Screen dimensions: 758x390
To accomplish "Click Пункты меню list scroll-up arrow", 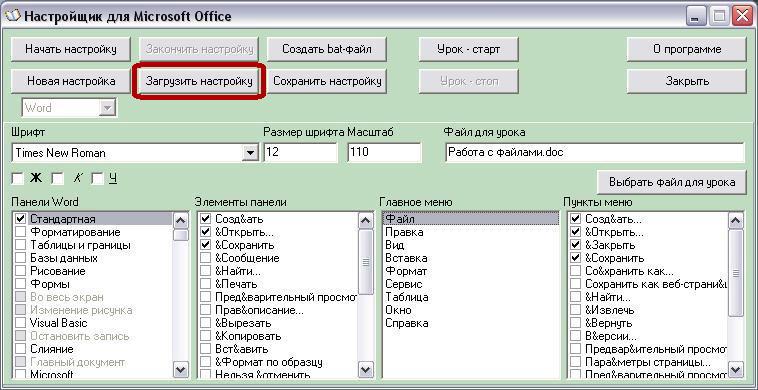I will 736,221.
